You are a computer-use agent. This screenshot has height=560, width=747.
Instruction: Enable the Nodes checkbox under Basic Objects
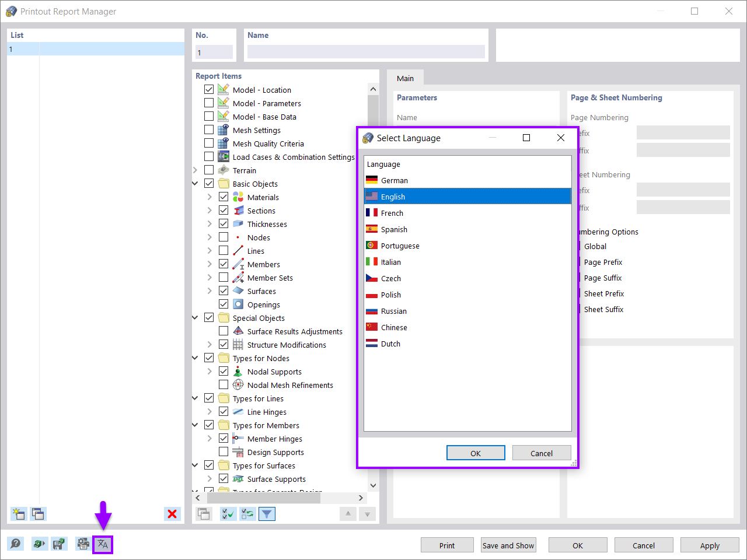[x=223, y=237]
